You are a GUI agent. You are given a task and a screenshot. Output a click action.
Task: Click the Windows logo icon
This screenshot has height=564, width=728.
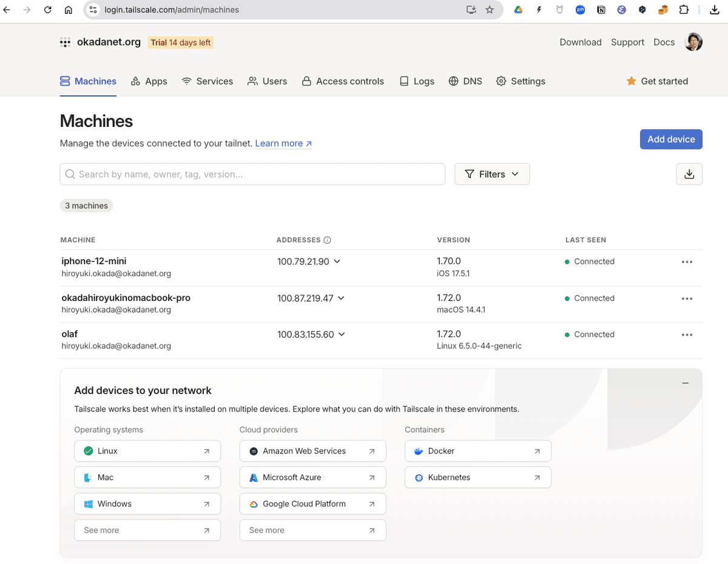pyautogui.click(x=88, y=504)
